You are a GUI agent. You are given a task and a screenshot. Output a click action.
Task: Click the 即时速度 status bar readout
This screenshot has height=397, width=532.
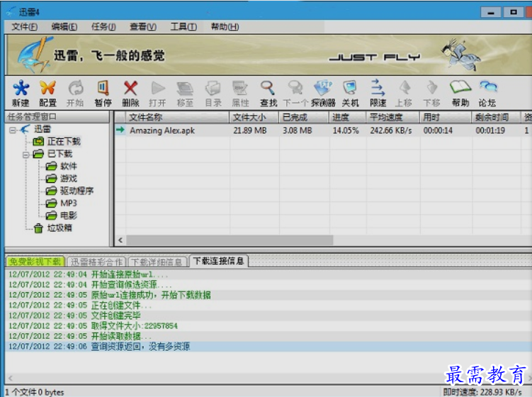pos(482,392)
